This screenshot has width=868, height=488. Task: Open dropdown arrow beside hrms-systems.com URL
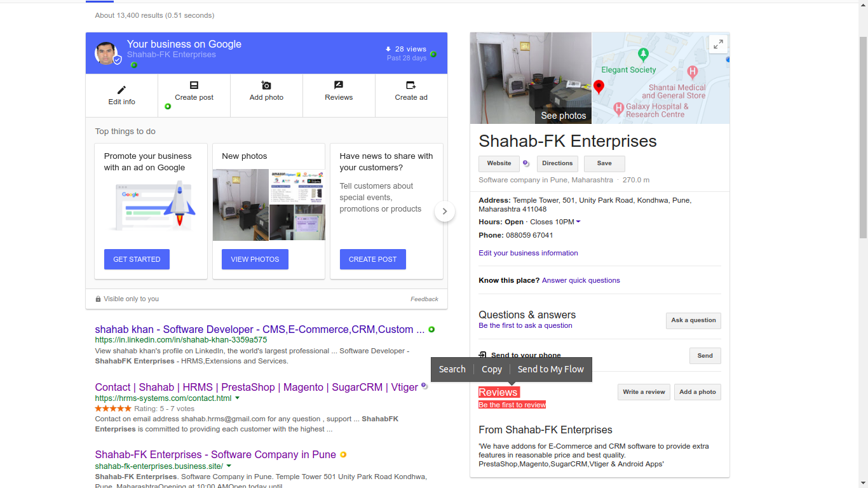(238, 398)
